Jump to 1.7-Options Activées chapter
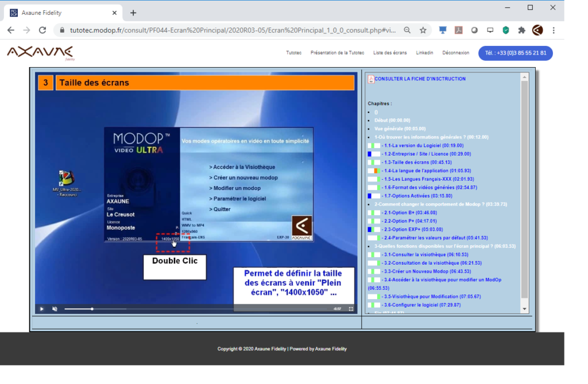588x384 pixels. click(x=417, y=196)
